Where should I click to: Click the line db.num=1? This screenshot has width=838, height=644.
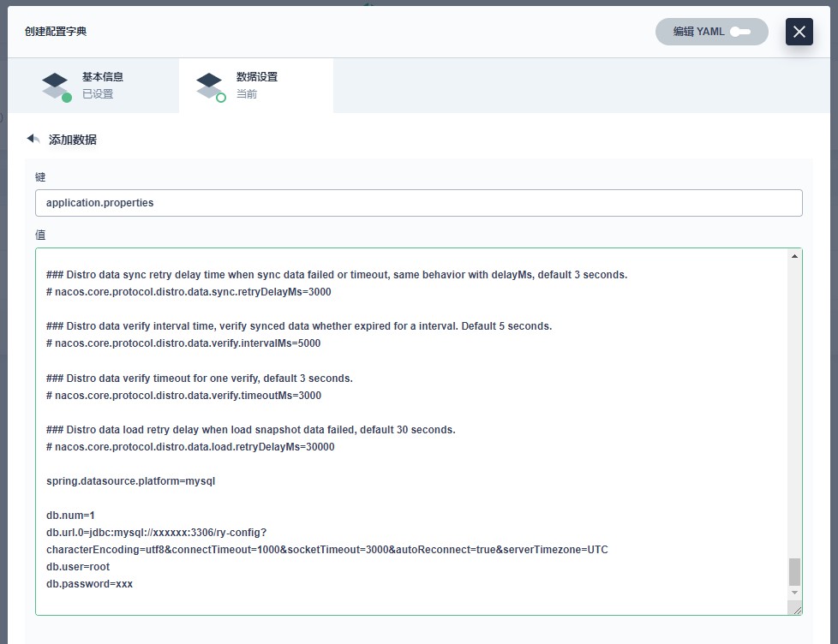[x=70, y=516]
